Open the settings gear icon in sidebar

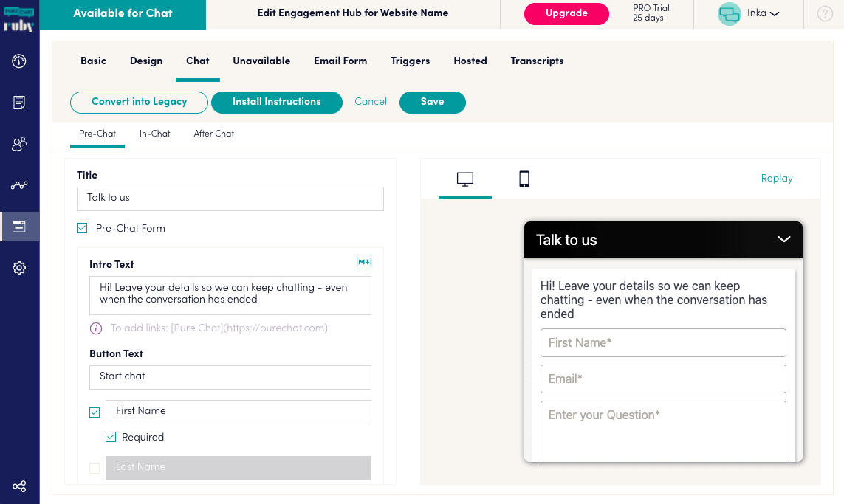tap(19, 268)
